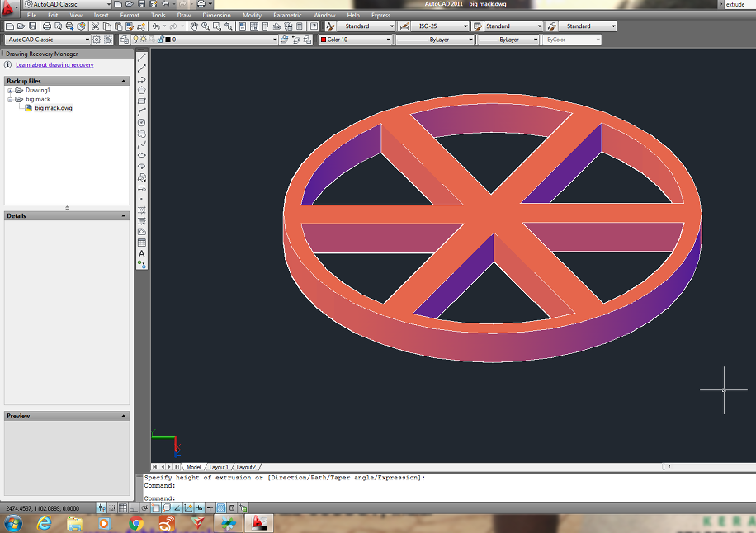Save the drawing with Standard toolbar floppy icon
756x533 pixels.
point(32,26)
